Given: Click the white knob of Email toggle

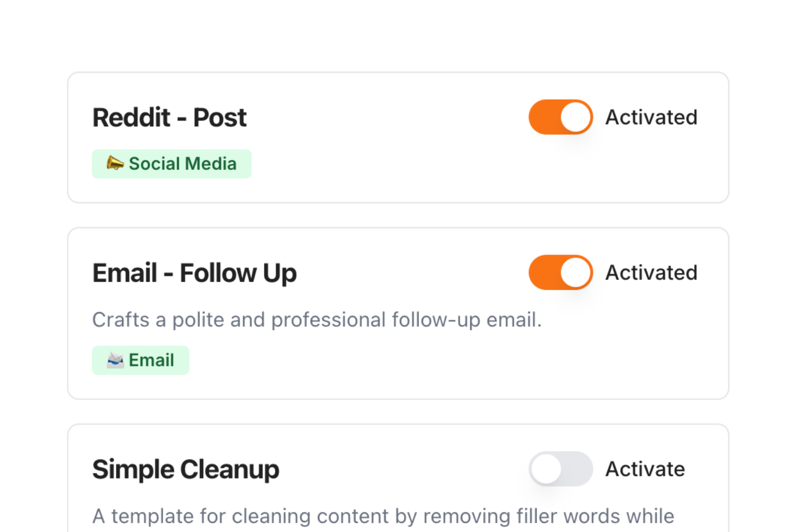Looking at the screenshot, I should click(576, 272).
